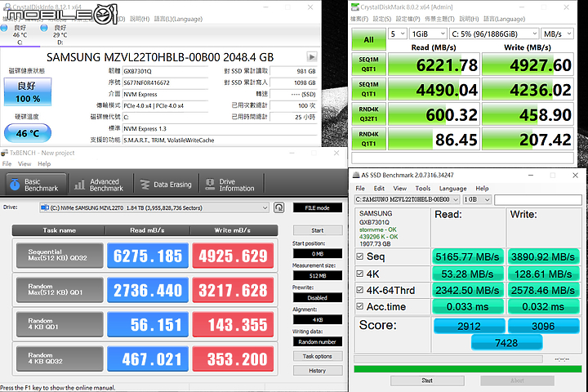
Task: Click the FILE mode button
Action: [317, 207]
